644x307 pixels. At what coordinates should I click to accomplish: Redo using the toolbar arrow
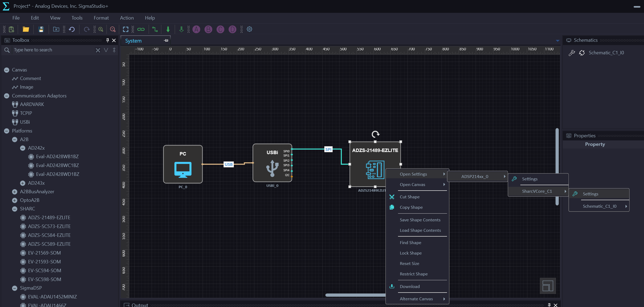point(86,29)
